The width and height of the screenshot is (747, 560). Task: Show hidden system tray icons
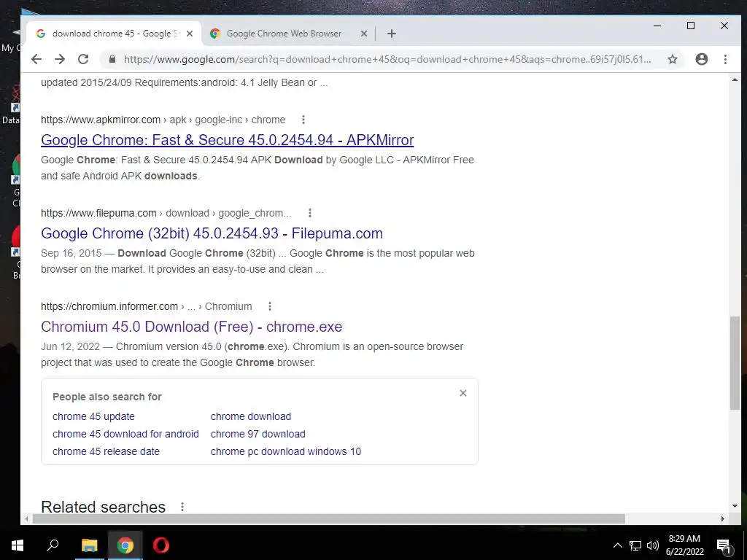click(617, 545)
